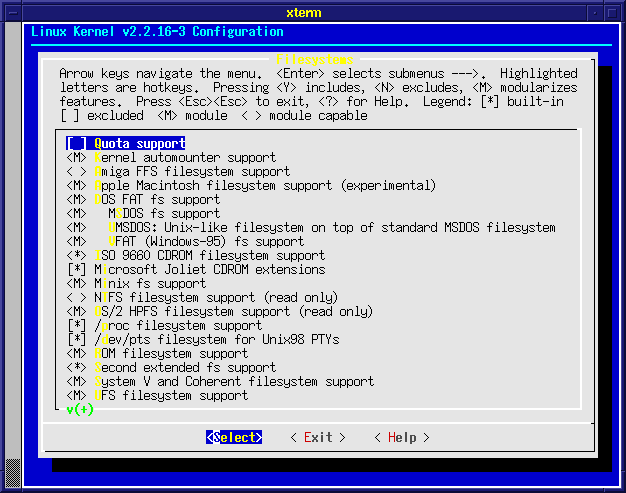Change Minix fs support module state
This screenshot has height=493, width=626.
point(76,284)
